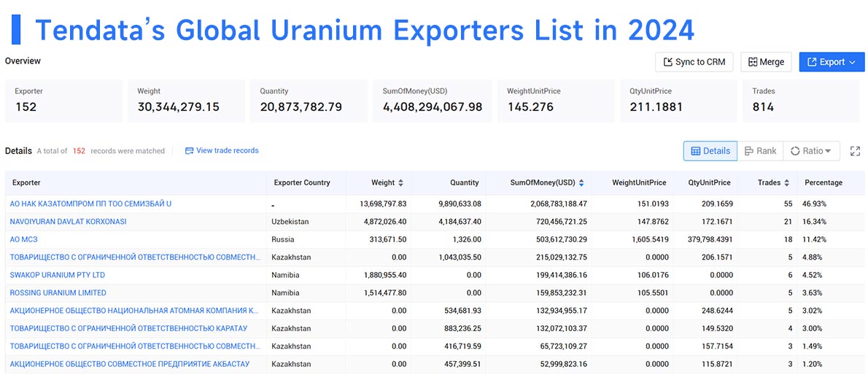
Task: Open the Export dropdown button
Action: (x=832, y=62)
